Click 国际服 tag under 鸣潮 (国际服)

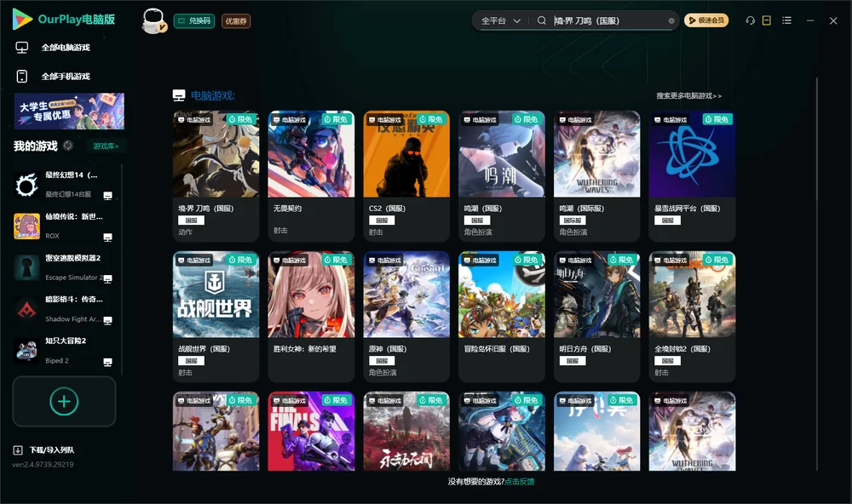pos(573,220)
